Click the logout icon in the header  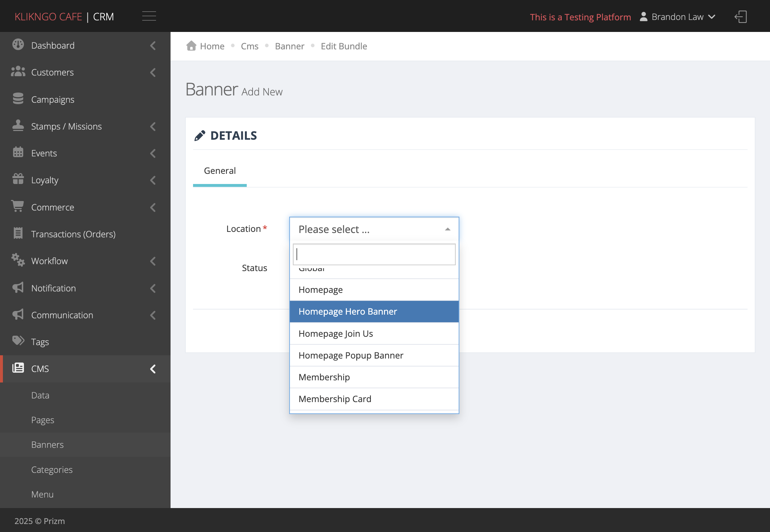(741, 17)
